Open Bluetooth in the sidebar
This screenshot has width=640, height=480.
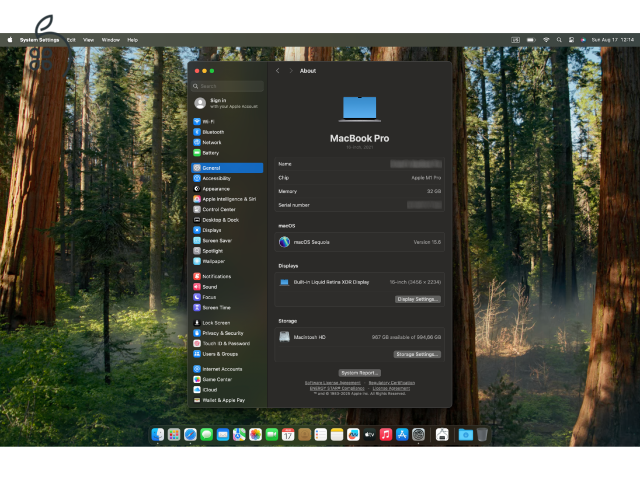227,132
